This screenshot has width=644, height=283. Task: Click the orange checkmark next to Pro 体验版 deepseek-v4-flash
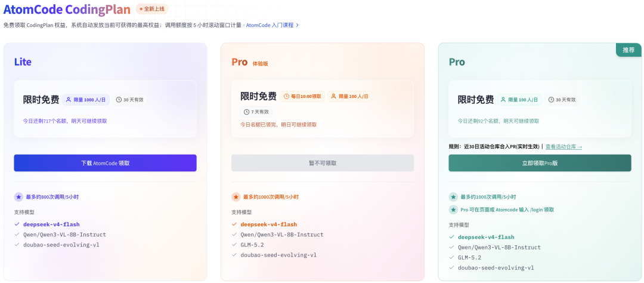pos(234,224)
